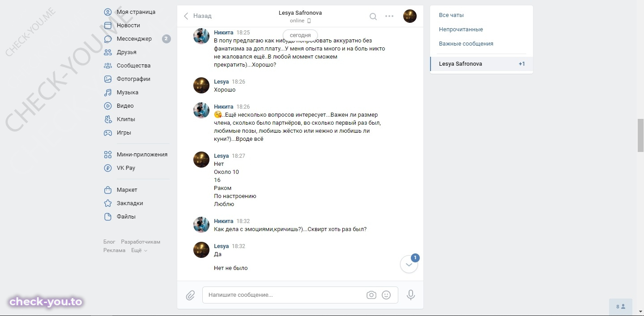Open Фотографии photos icon
644x316 pixels.
108,79
